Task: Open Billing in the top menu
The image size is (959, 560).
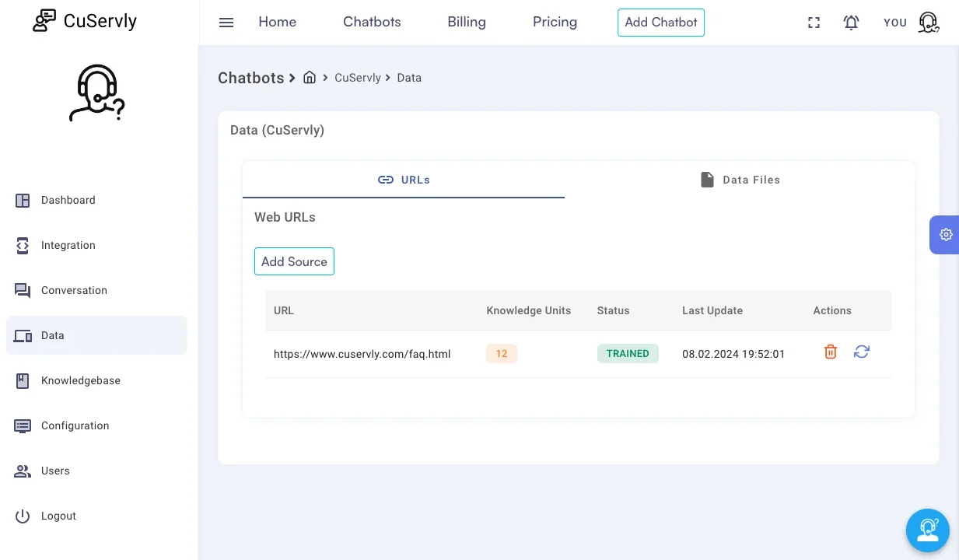Action: coord(467,22)
